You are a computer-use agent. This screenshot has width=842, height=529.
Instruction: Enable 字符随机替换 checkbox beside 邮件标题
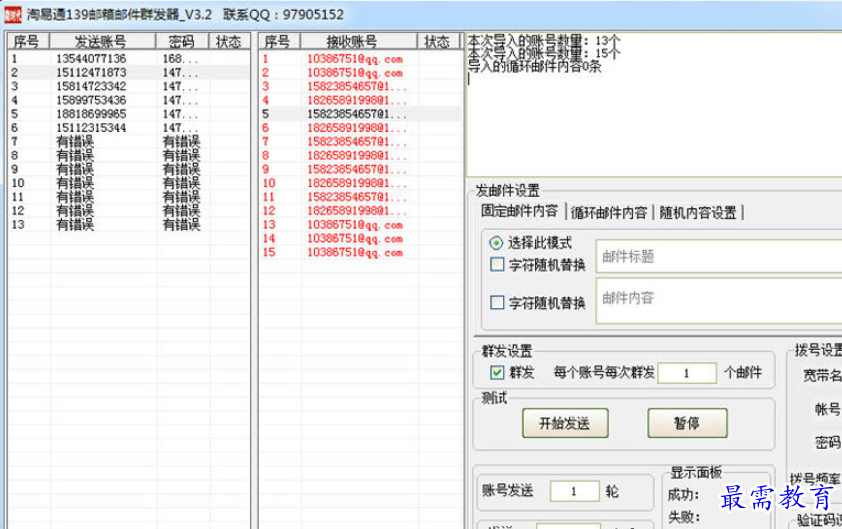tap(497, 265)
